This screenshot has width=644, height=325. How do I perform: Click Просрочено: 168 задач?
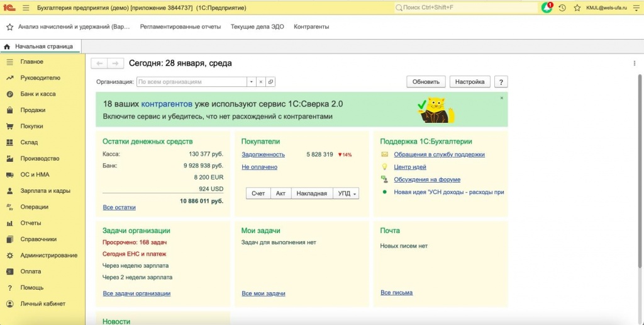[135, 242]
